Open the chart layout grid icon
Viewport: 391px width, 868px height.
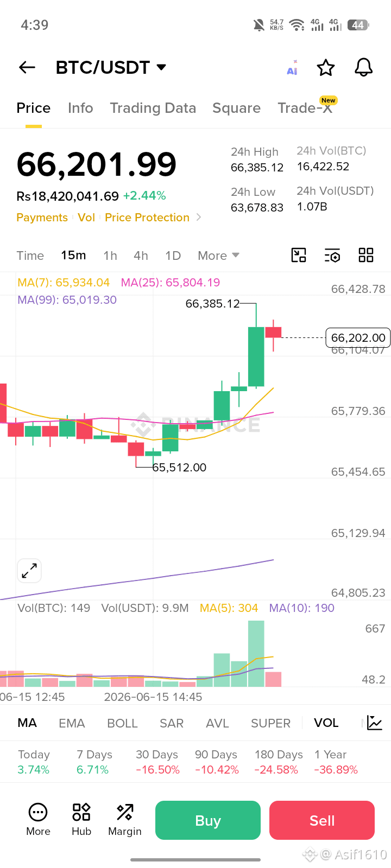click(366, 255)
